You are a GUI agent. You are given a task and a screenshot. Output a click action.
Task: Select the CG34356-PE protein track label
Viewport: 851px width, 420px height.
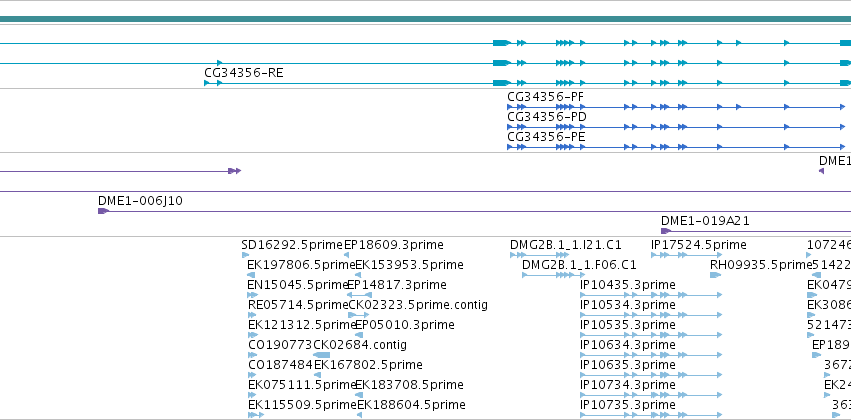click(546, 137)
